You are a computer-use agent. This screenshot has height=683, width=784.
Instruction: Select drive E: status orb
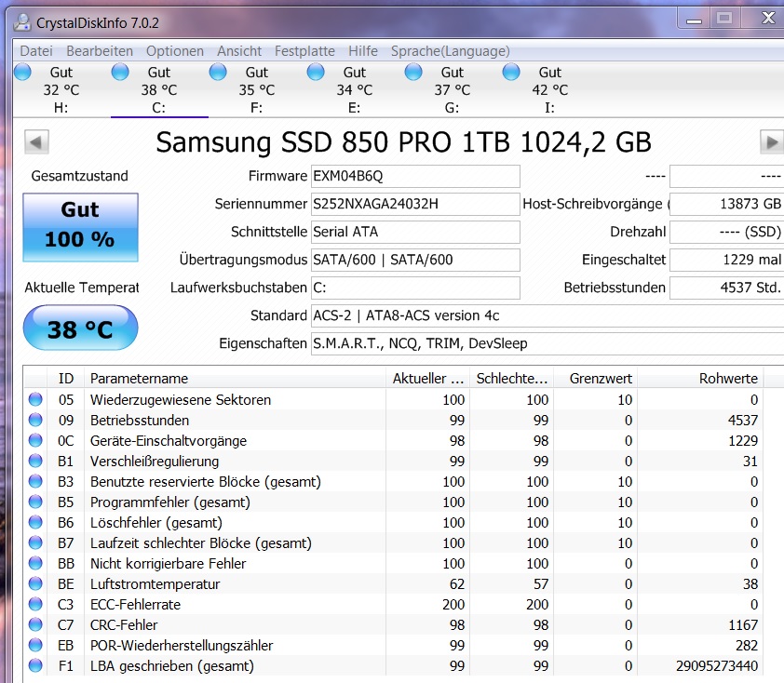click(316, 72)
